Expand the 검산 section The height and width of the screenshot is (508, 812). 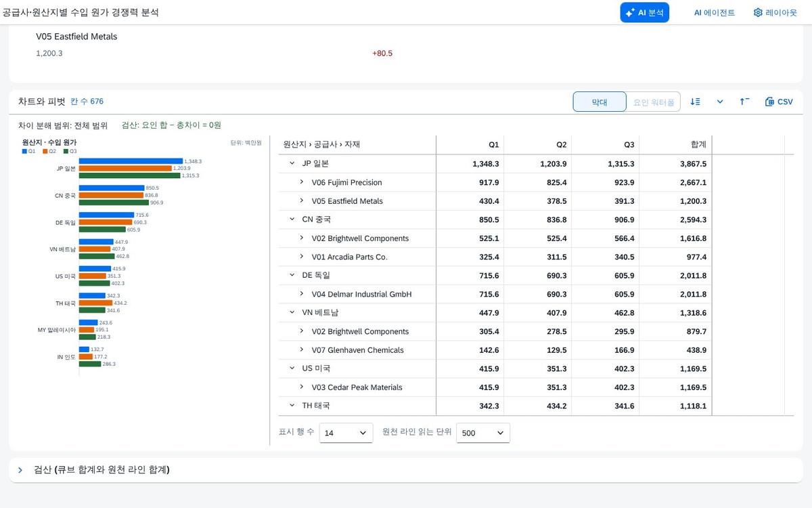(20, 470)
